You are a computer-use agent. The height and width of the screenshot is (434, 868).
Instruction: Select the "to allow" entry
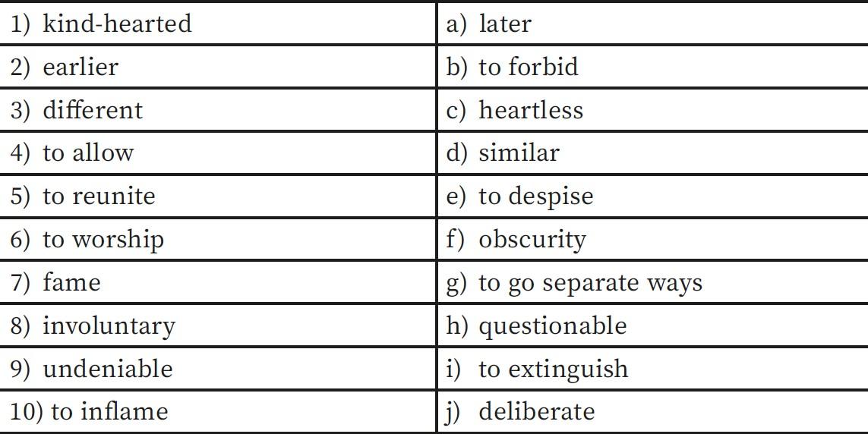click(x=88, y=153)
